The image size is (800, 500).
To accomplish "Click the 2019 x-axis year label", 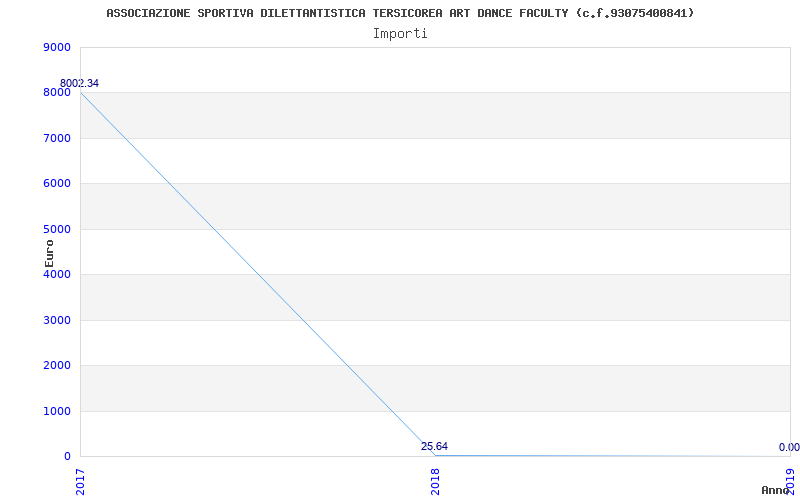I will [790, 482].
